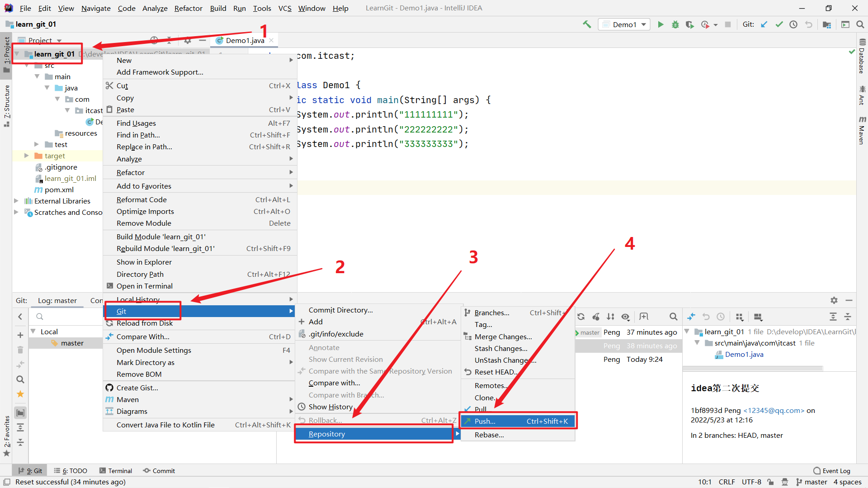Screen dimensions: 868x488
Task: Hide the Git tool window with minimize icon
Action: (x=849, y=300)
